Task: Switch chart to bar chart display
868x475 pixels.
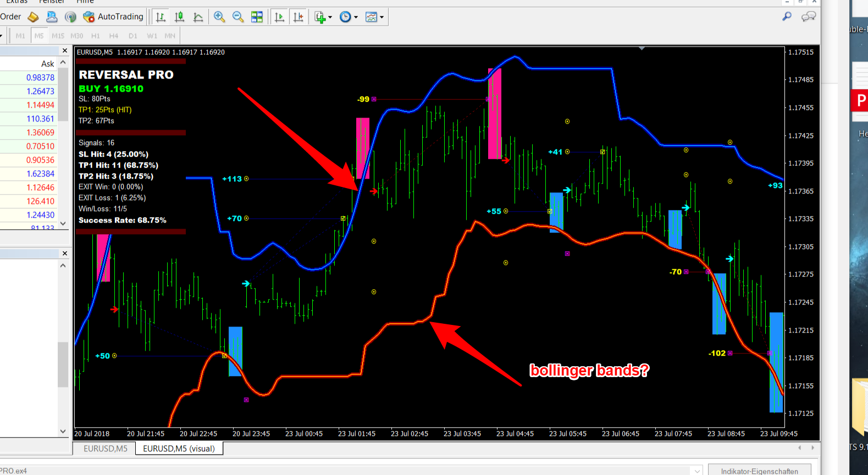Action: click(x=161, y=17)
